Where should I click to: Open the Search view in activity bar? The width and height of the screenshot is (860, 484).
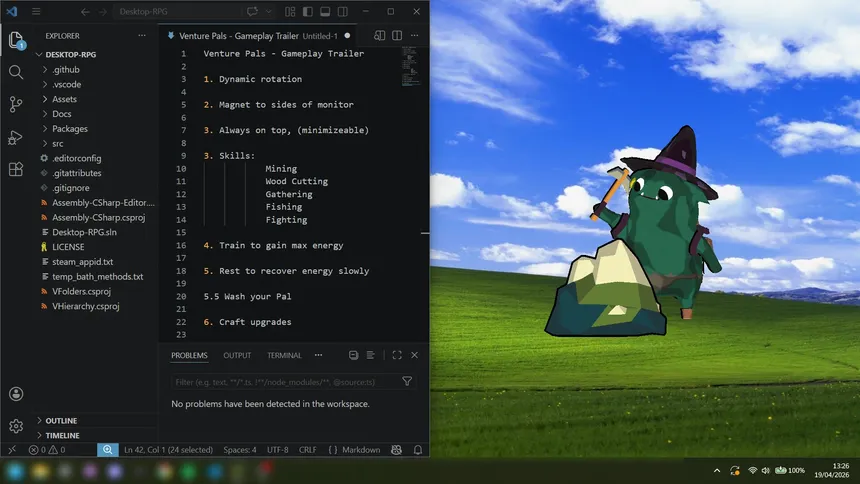pyautogui.click(x=16, y=72)
